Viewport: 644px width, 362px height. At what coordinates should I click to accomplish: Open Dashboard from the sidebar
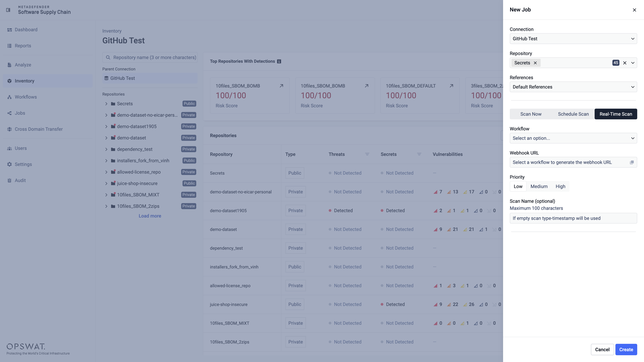47,29
